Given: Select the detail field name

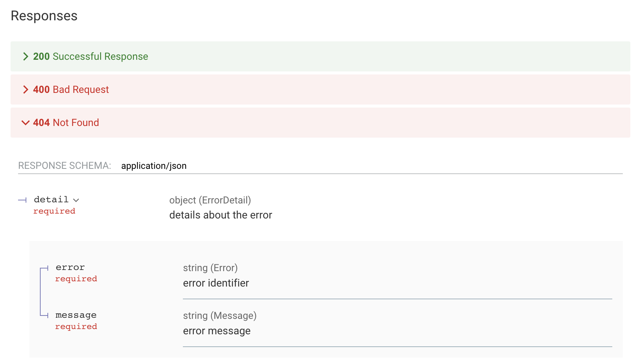Looking at the screenshot, I should (51, 199).
